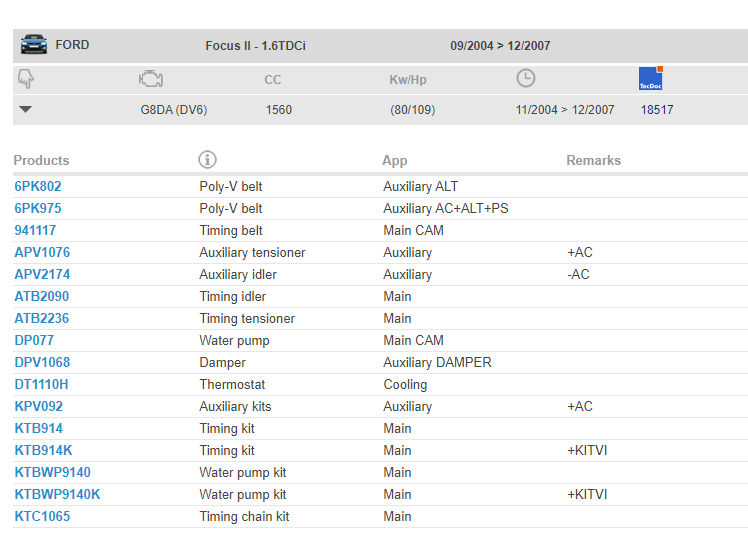Screen dimensions: 748x545
Task: Open product 6PK975 link
Action: coord(38,208)
